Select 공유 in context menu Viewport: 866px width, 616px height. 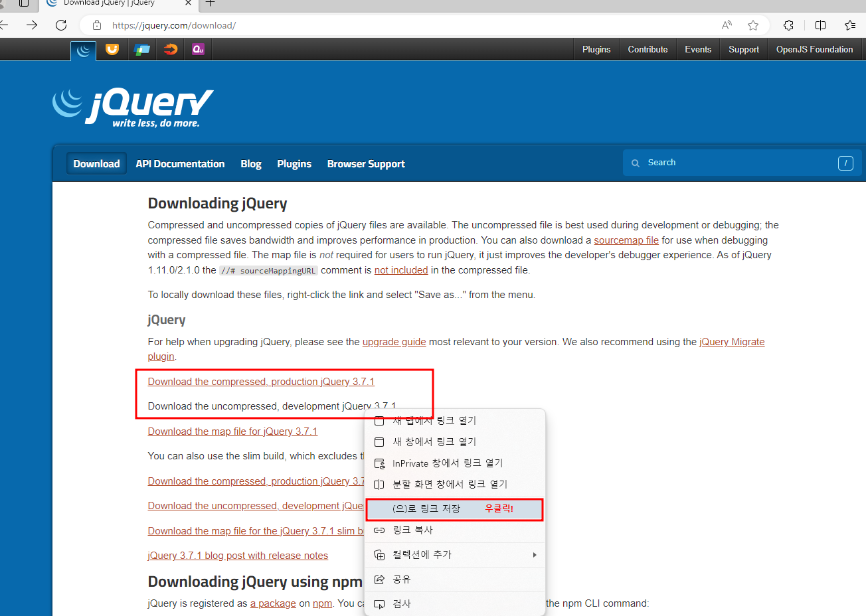point(455,579)
